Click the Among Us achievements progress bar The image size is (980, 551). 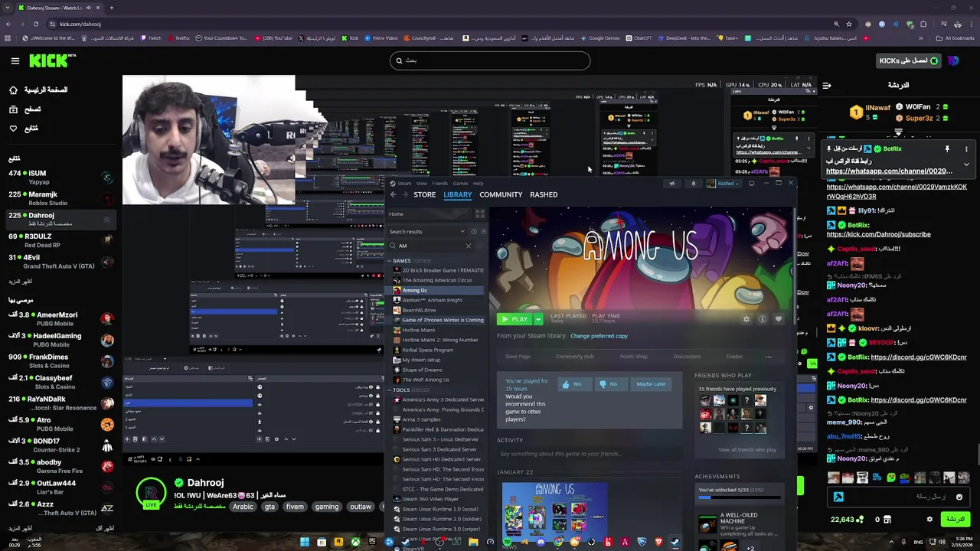(x=740, y=497)
